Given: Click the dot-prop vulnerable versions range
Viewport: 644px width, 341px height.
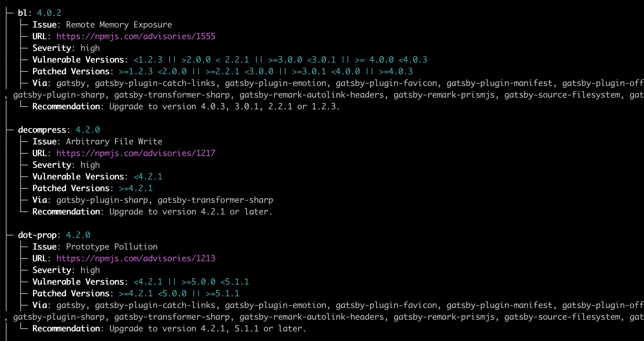Looking at the screenshot, I should point(191,282).
